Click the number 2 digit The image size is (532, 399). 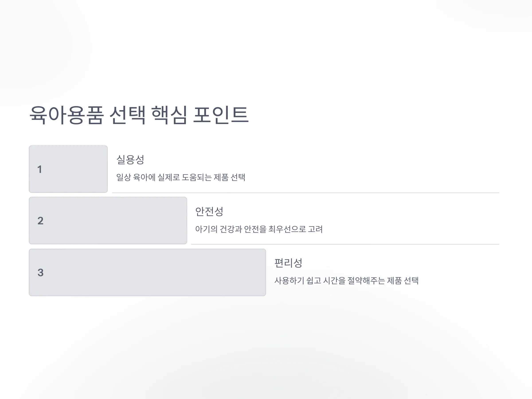click(x=40, y=221)
